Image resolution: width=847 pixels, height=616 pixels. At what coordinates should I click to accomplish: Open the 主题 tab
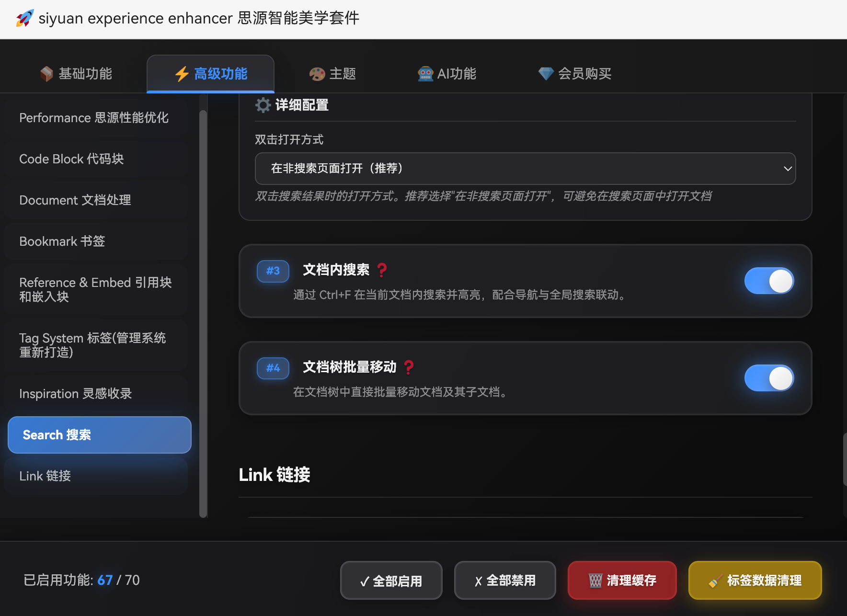tap(332, 74)
